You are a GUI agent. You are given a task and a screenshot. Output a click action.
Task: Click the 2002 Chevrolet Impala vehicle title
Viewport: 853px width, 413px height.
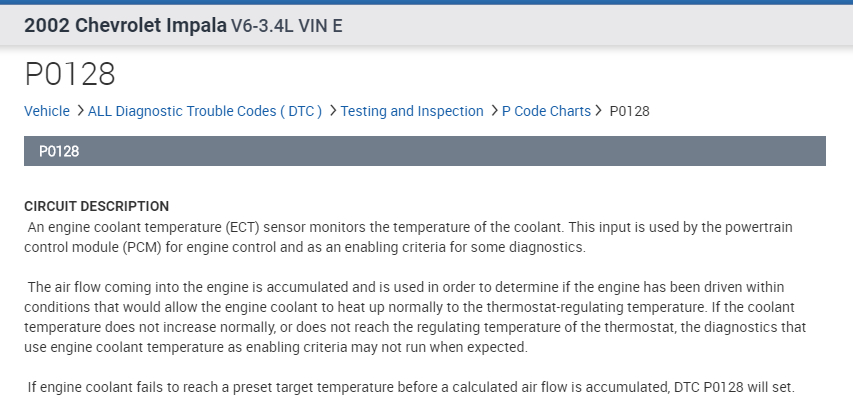click(x=125, y=26)
